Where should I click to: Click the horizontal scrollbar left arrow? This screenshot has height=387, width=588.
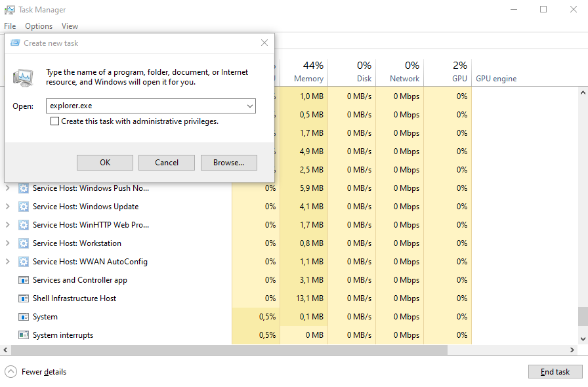pos(5,350)
